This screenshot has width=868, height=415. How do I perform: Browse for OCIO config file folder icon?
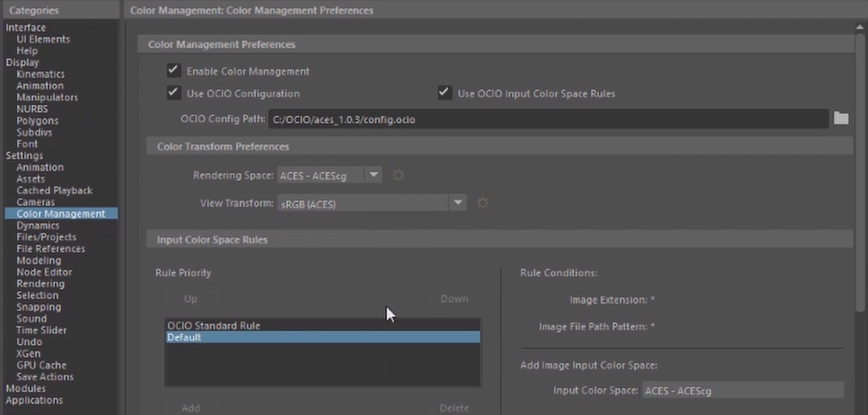(841, 118)
